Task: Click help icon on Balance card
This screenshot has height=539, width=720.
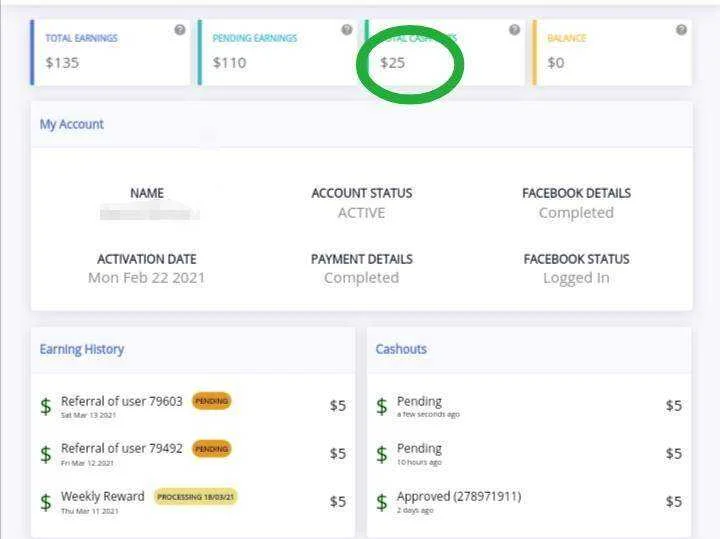Action: click(682, 30)
